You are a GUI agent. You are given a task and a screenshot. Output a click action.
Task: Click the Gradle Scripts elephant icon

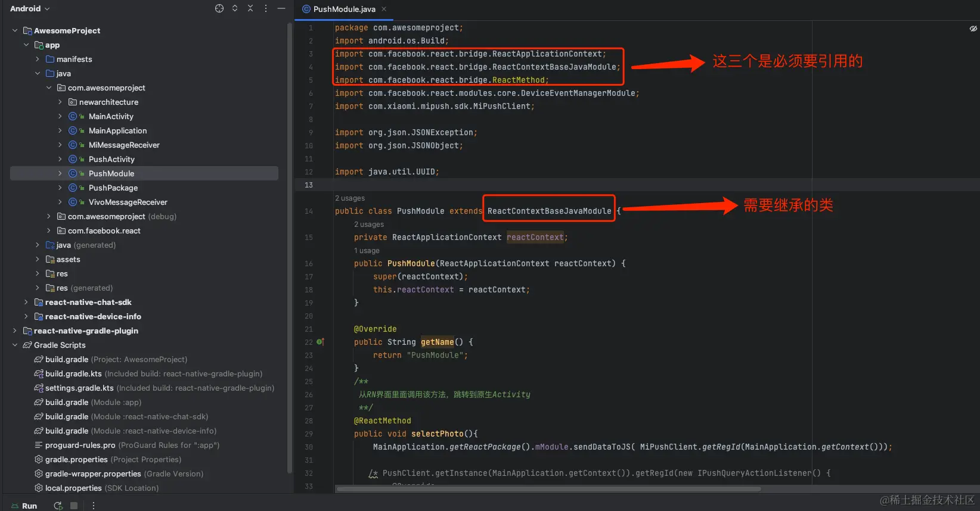pos(27,345)
